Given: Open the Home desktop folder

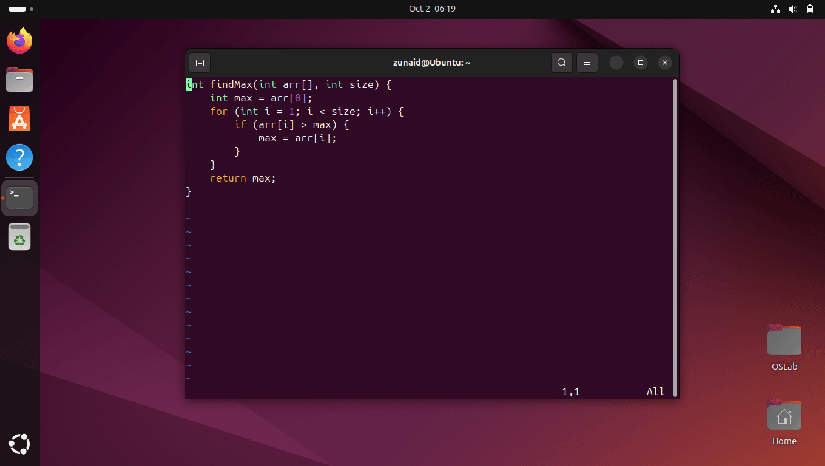Looking at the screenshot, I should click(784, 422).
